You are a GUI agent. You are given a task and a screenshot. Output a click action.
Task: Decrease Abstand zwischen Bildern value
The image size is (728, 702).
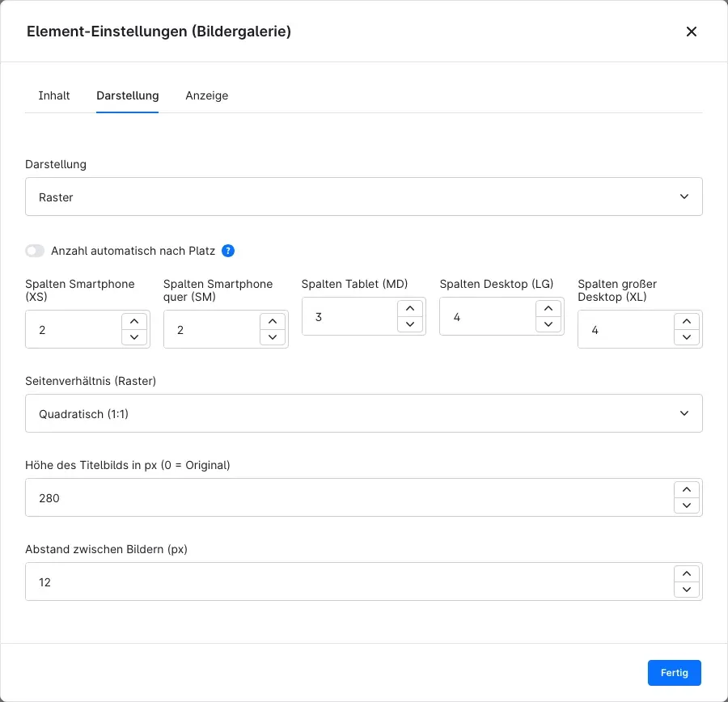click(x=687, y=589)
